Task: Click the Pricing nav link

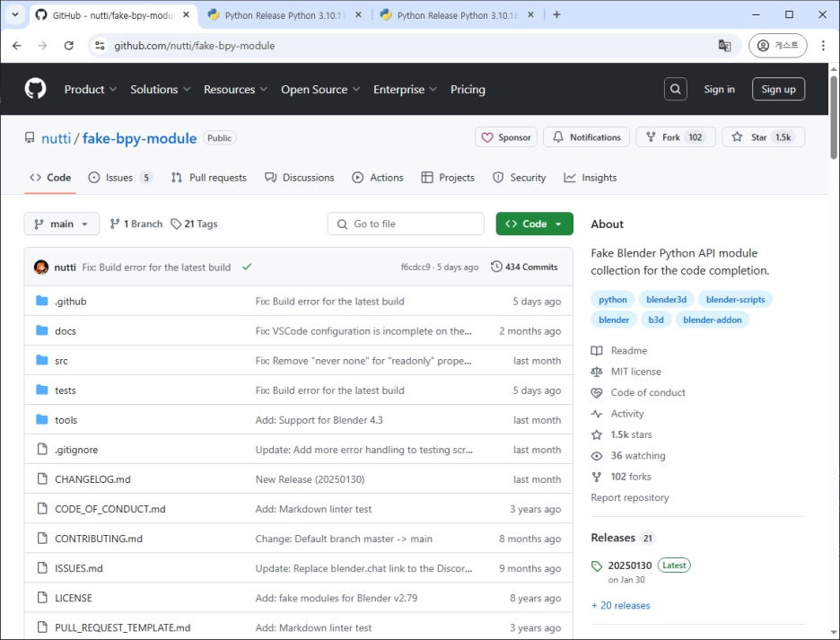Action: (468, 90)
